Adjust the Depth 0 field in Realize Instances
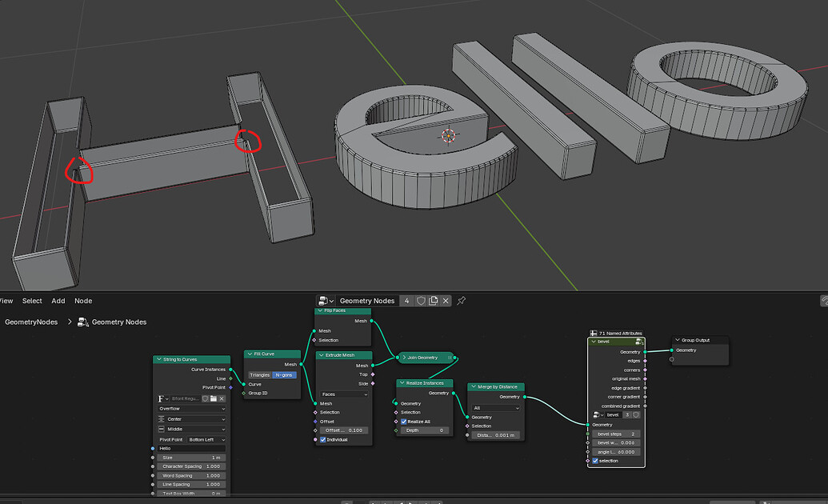The height and width of the screenshot is (504, 828). tap(424, 430)
